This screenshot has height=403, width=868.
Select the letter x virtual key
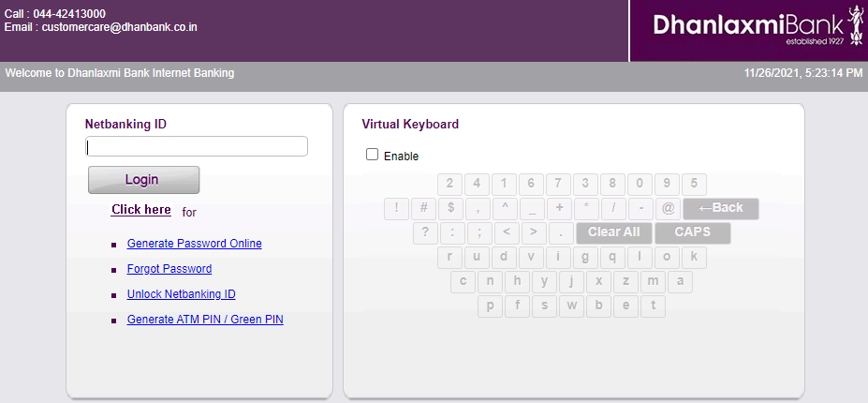coord(598,282)
